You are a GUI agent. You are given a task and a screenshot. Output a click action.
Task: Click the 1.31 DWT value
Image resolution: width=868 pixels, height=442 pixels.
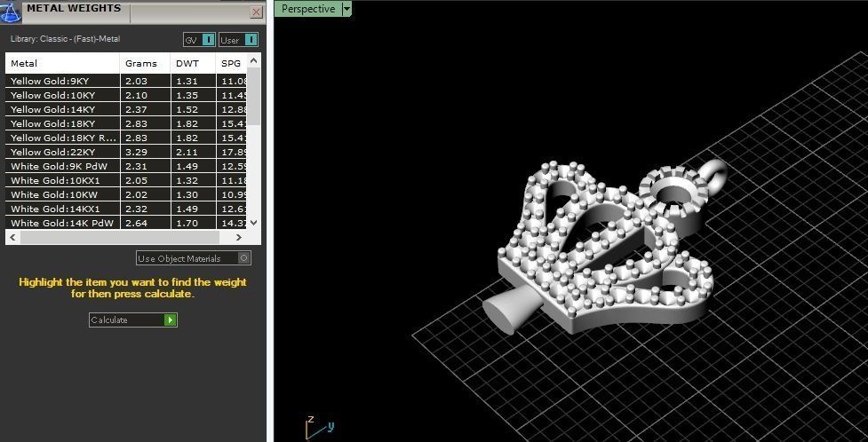(187, 81)
